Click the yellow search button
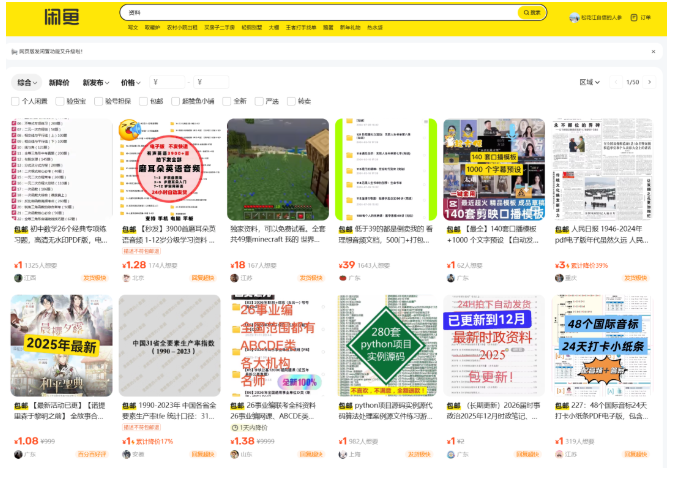 [x=532, y=13]
